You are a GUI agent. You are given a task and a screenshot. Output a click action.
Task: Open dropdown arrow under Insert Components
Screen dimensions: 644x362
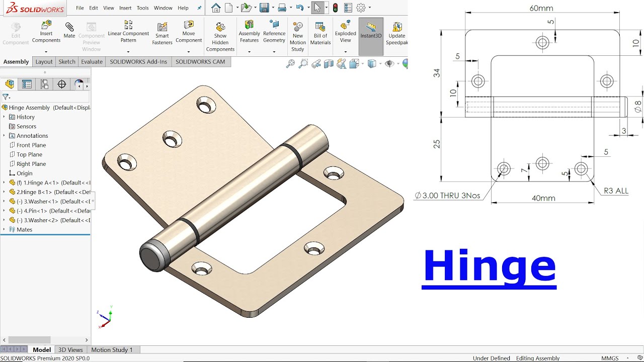tap(46, 51)
